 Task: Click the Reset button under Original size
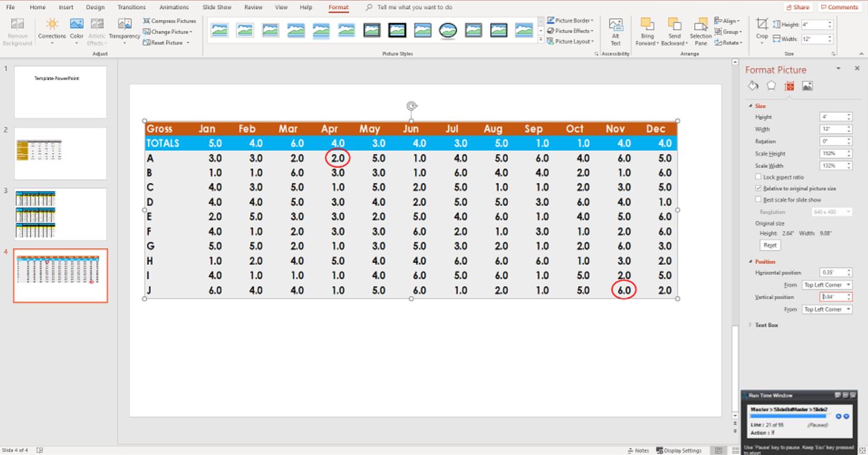point(770,245)
